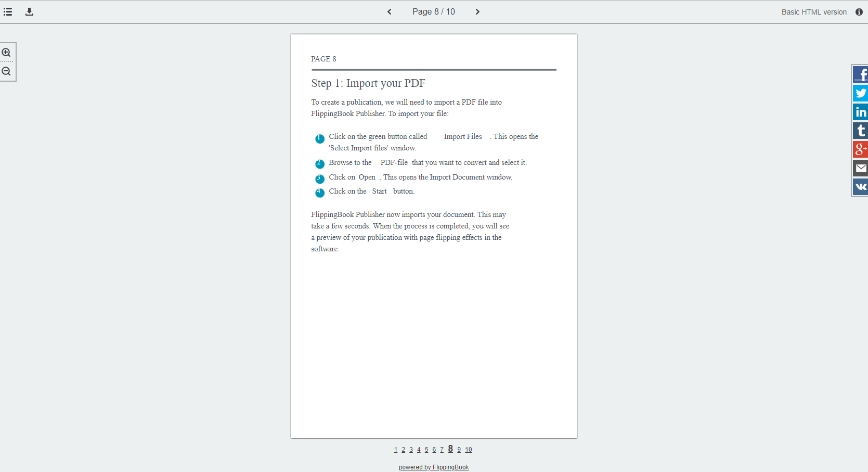Image resolution: width=868 pixels, height=472 pixels.
Task: Click the Page 8 / 10 indicator
Action: (434, 11)
